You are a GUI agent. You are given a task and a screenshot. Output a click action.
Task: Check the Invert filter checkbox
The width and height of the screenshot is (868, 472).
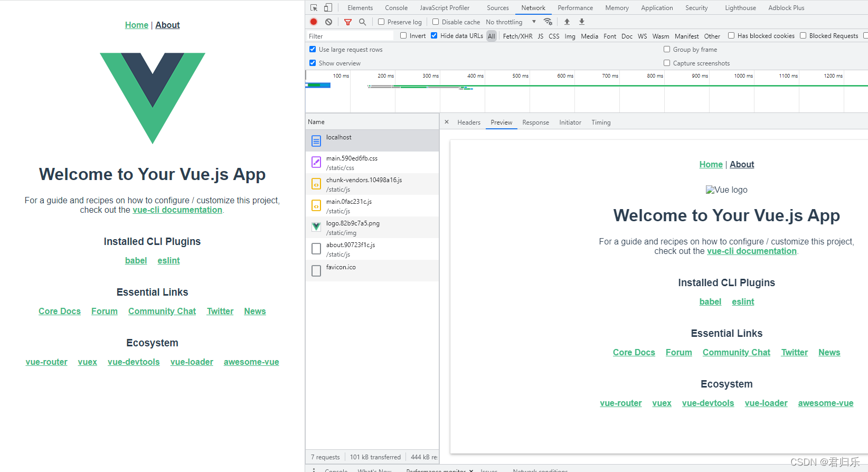click(403, 35)
